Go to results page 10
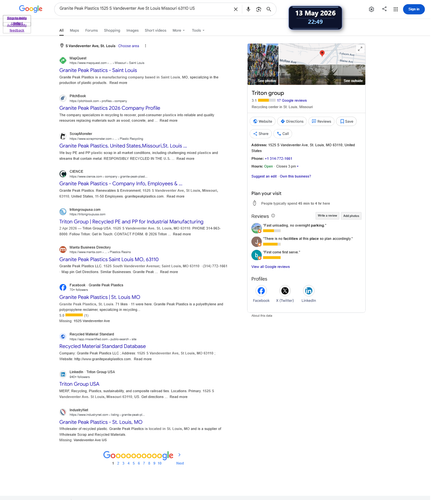This screenshot has height=500, width=435. (160, 463)
